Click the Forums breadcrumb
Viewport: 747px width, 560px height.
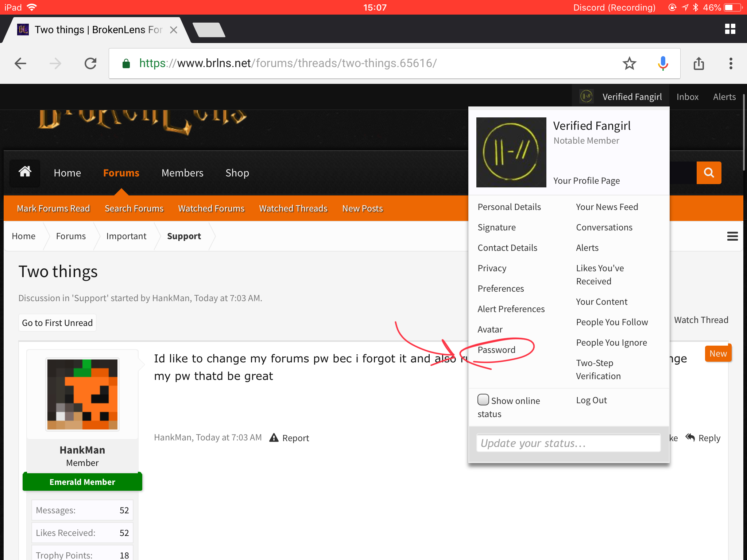click(x=71, y=236)
